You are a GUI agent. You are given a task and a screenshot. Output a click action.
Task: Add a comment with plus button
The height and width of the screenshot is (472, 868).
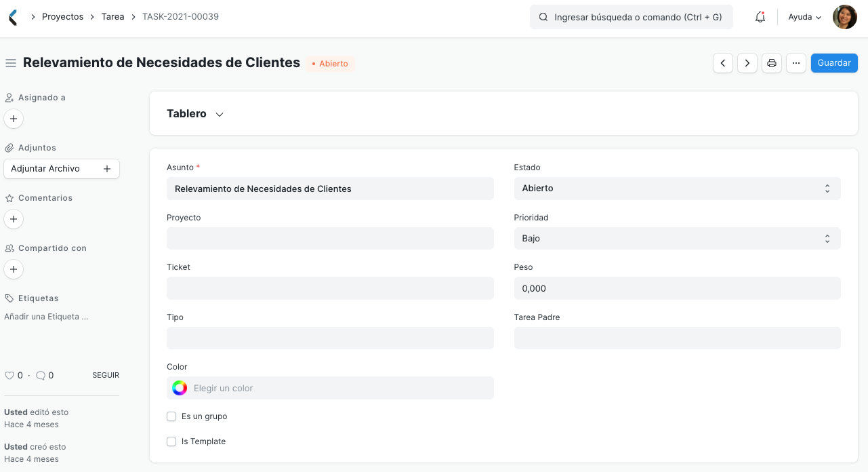[x=14, y=219]
